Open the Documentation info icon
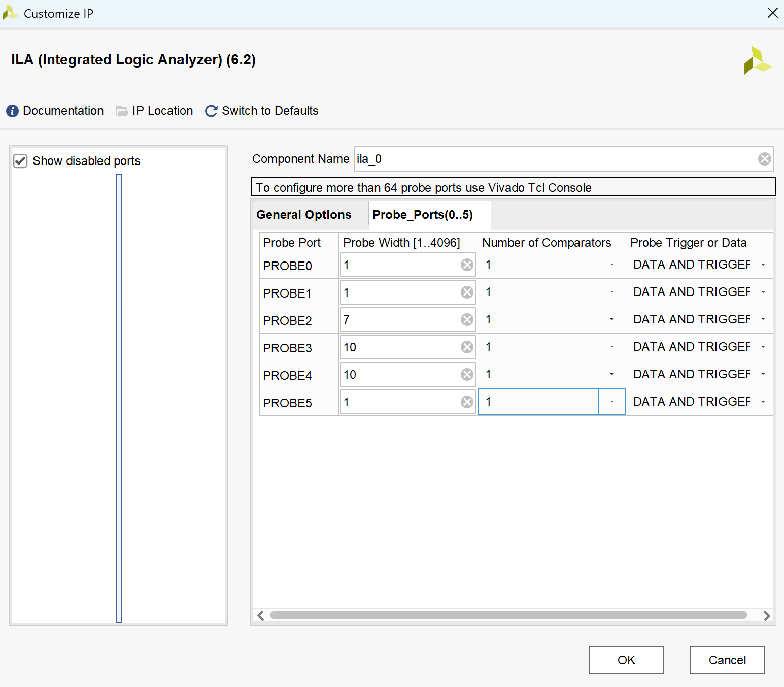 click(12, 111)
